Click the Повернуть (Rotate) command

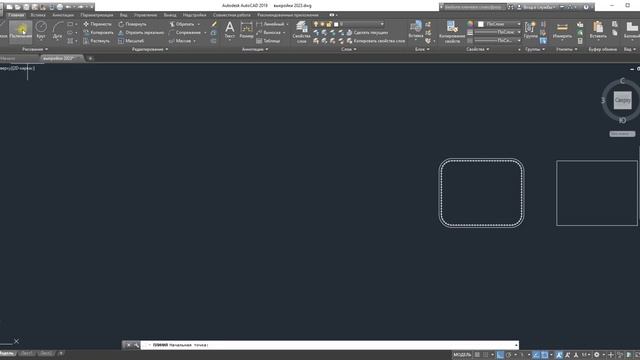point(132,24)
